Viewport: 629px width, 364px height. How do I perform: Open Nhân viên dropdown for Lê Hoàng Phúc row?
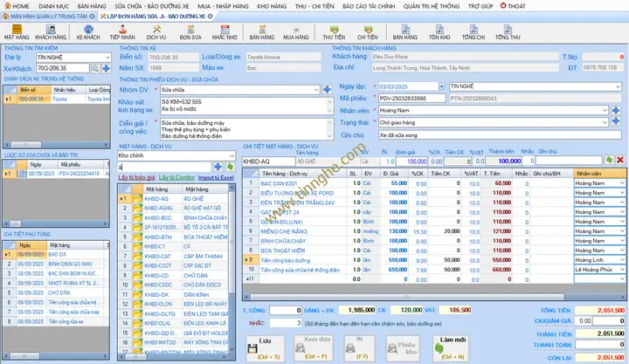(622, 270)
